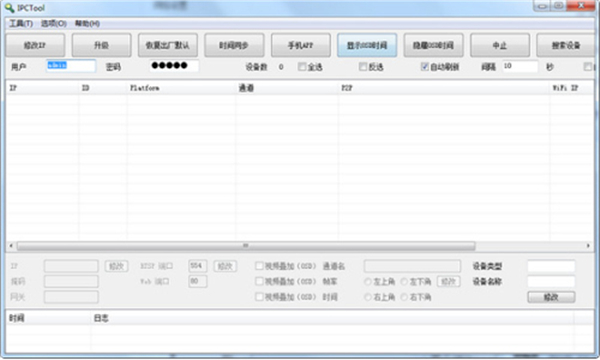
Task: Click the 修改 button beside the IP field
Action: (117, 266)
